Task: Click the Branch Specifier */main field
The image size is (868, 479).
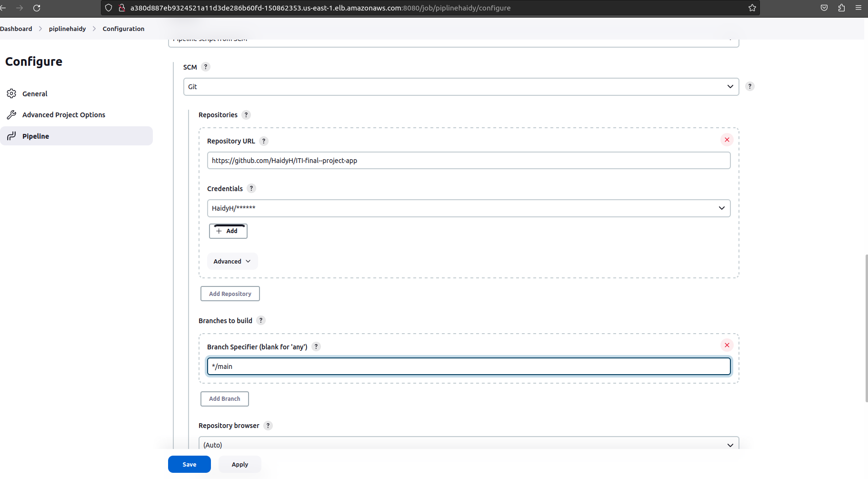Action: point(469,367)
